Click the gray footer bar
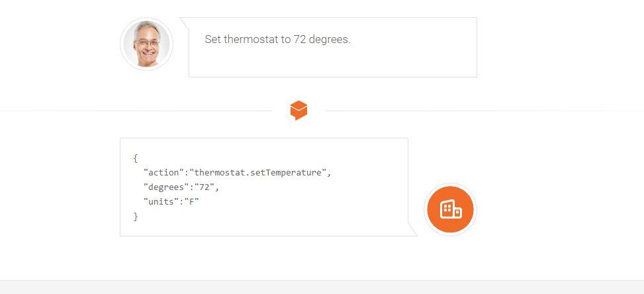The height and width of the screenshot is (294, 644). [322, 287]
